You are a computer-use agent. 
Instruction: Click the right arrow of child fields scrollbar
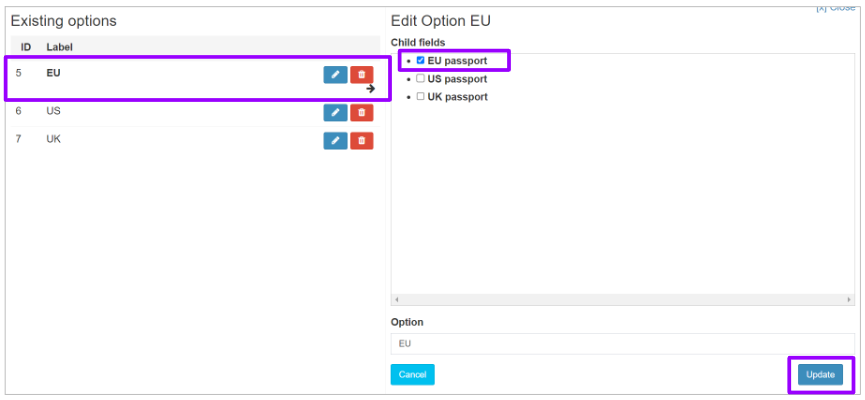(x=850, y=300)
